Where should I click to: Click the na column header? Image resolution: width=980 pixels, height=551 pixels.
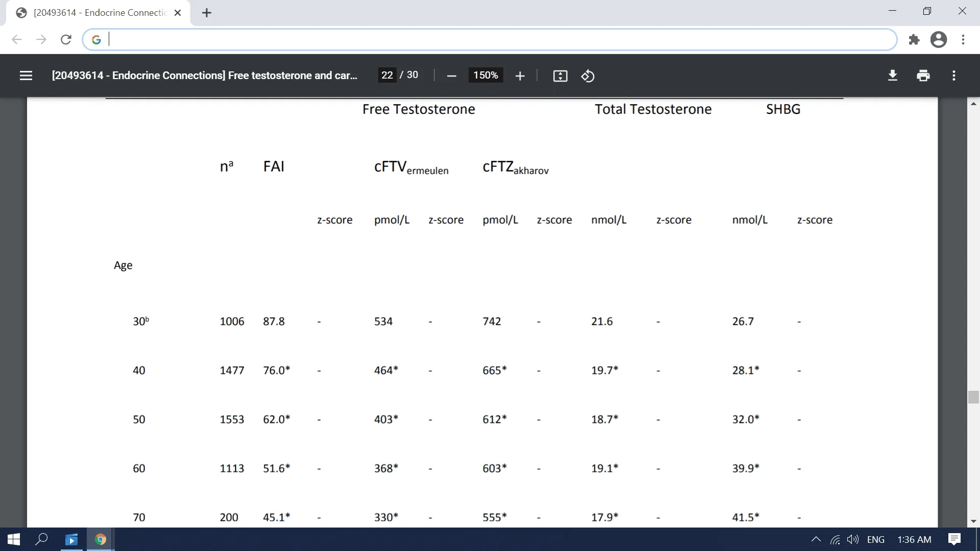click(227, 166)
